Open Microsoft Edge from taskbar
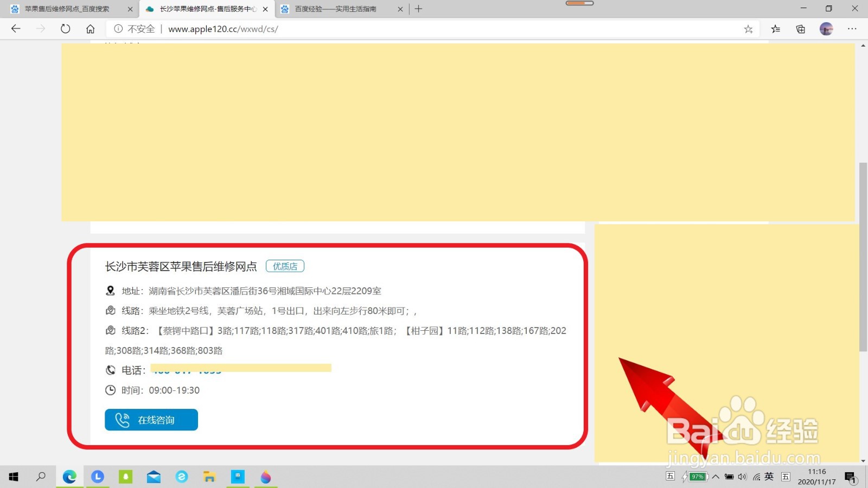The image size is (868, 488). 69,477
